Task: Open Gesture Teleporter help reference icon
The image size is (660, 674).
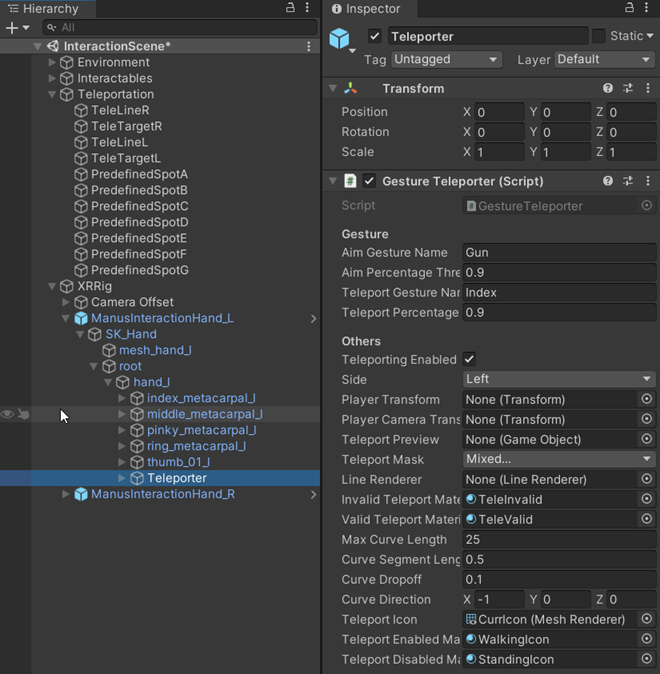Action: coord(608,181)
